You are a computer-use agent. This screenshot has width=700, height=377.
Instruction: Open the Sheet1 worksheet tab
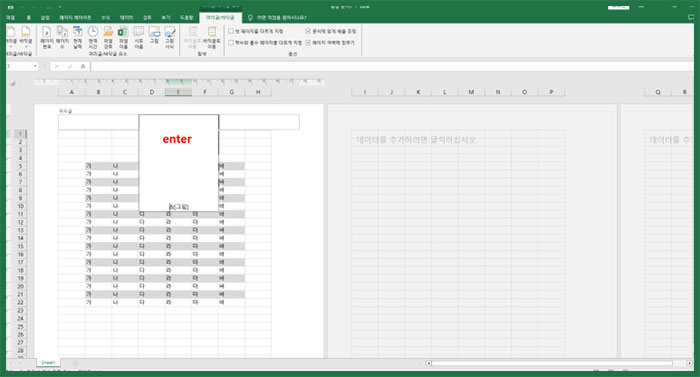[x=48, y=362]
